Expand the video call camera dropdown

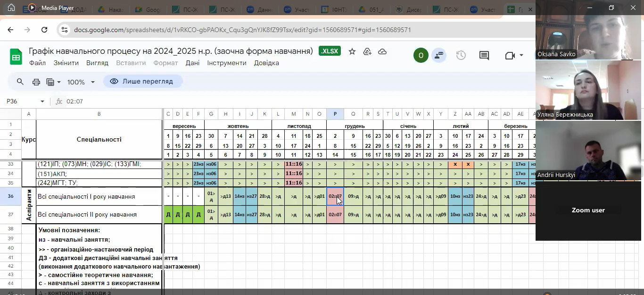(521, 55)
